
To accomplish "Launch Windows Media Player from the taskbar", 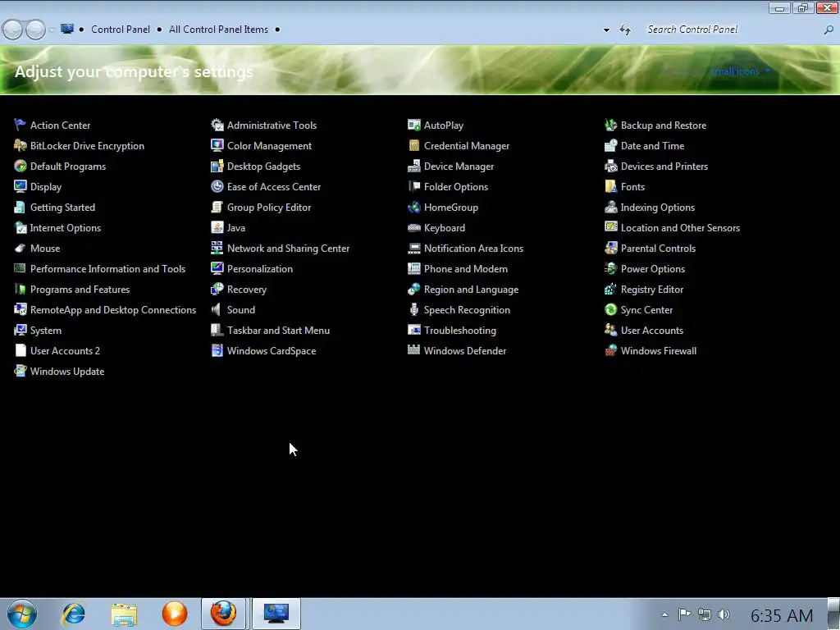I will [x=175, y=614].
